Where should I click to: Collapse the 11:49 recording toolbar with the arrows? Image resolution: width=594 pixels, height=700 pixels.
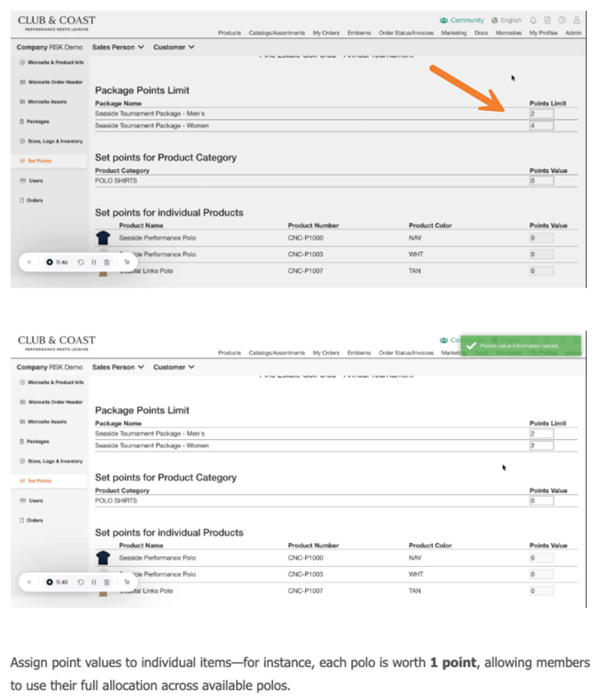point(29,582)
